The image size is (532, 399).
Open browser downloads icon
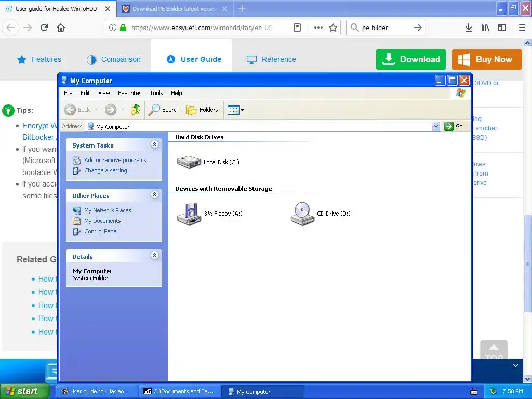[x=469, y=28]
